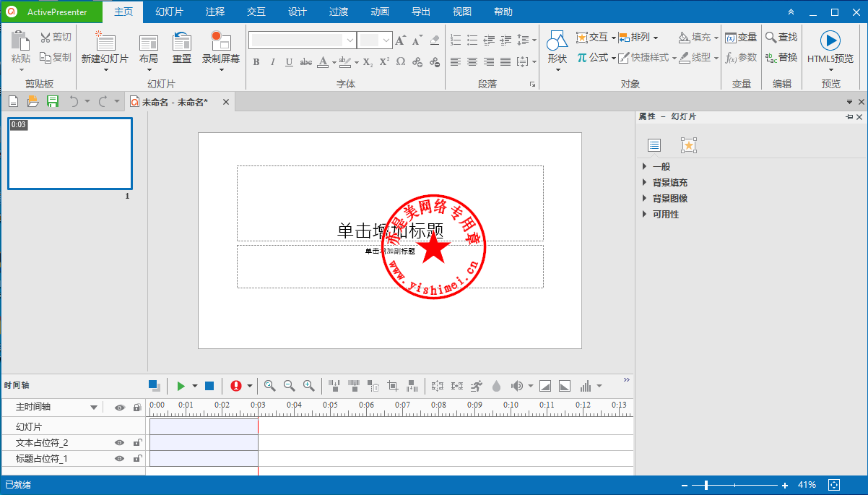The height and width of the screenshot is (495, 868).
Task: Switch to the 注释 ribbon tab
Action: point(215,12)
